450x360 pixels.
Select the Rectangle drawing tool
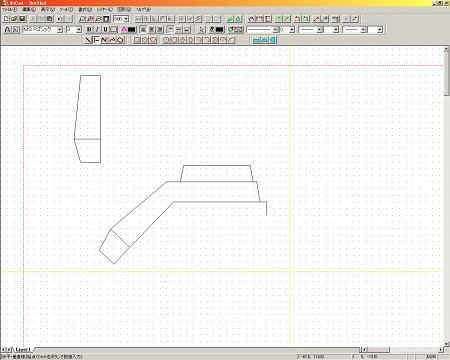point(137,40)
